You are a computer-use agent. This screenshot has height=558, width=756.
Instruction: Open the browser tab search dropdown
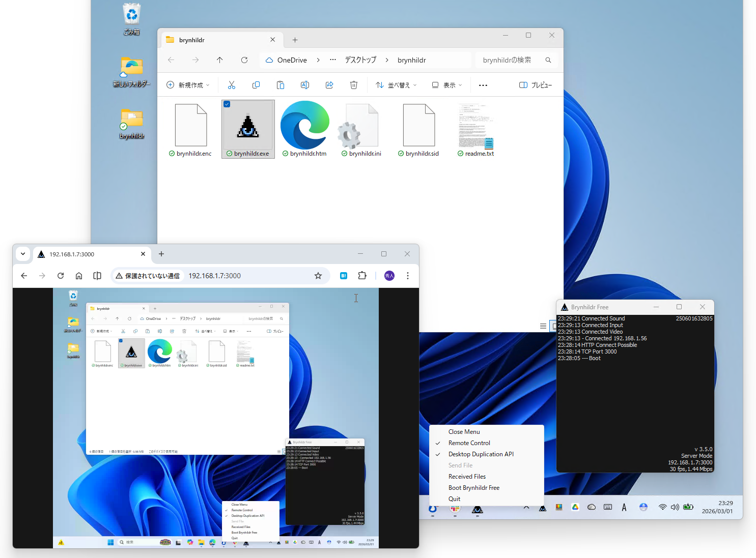tap(23, 254)
